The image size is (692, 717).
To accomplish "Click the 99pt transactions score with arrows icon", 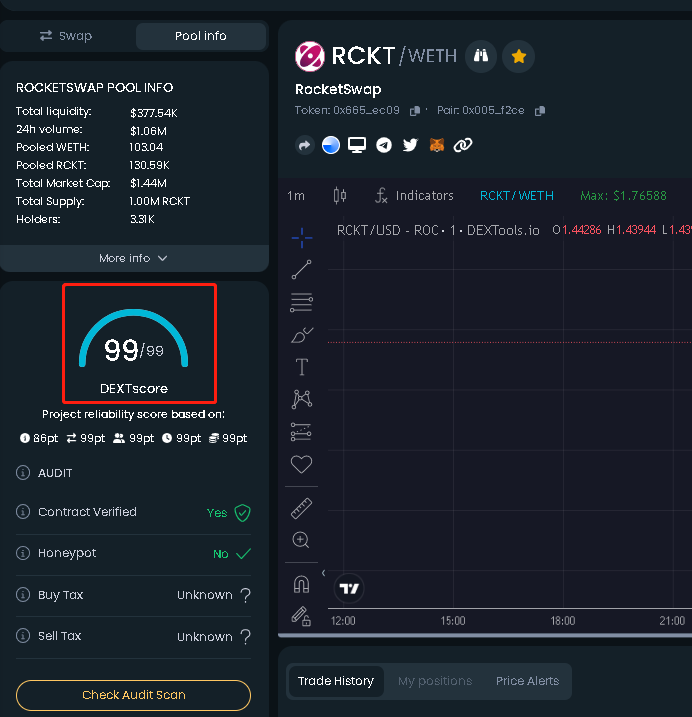I will pyautogui.click(x=86, y=439).
